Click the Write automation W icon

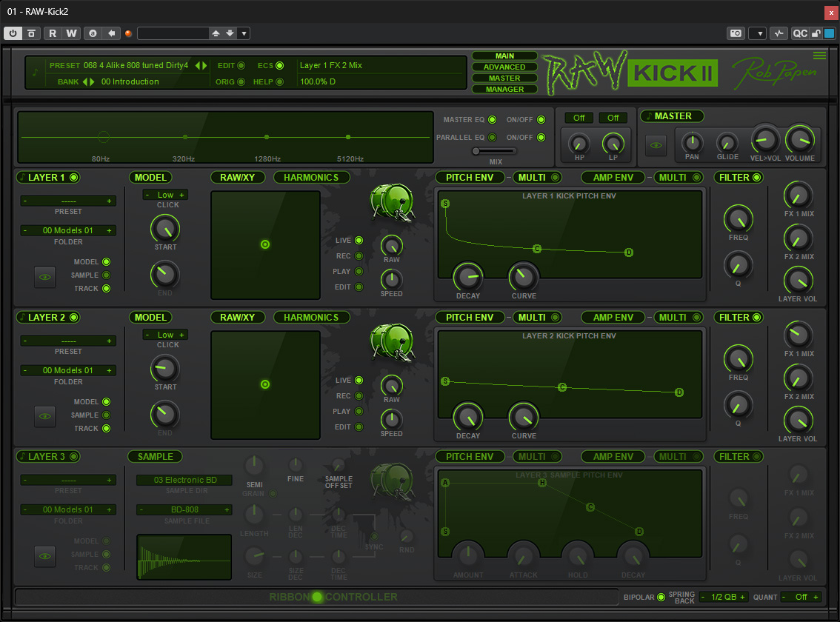[71, 33]
